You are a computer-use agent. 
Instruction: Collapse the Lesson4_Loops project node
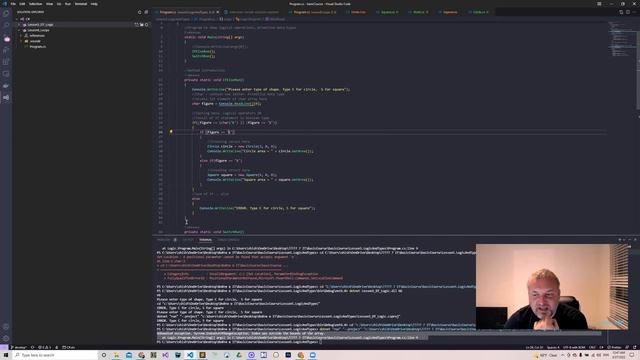tap(19, 30)
